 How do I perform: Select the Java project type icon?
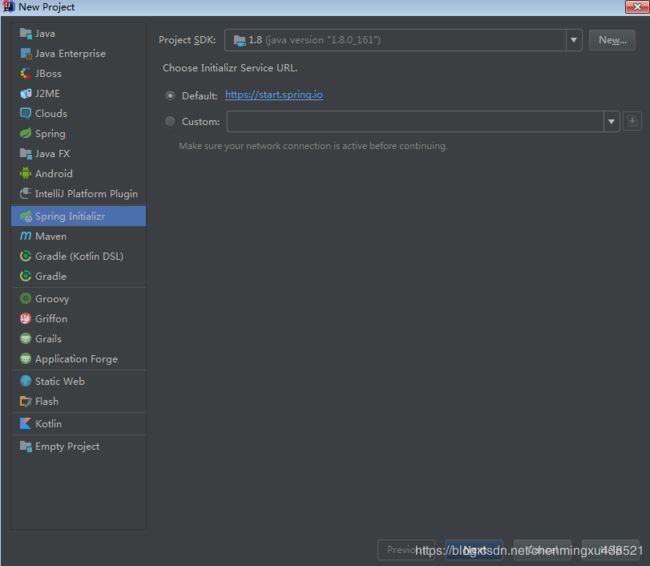26,34
